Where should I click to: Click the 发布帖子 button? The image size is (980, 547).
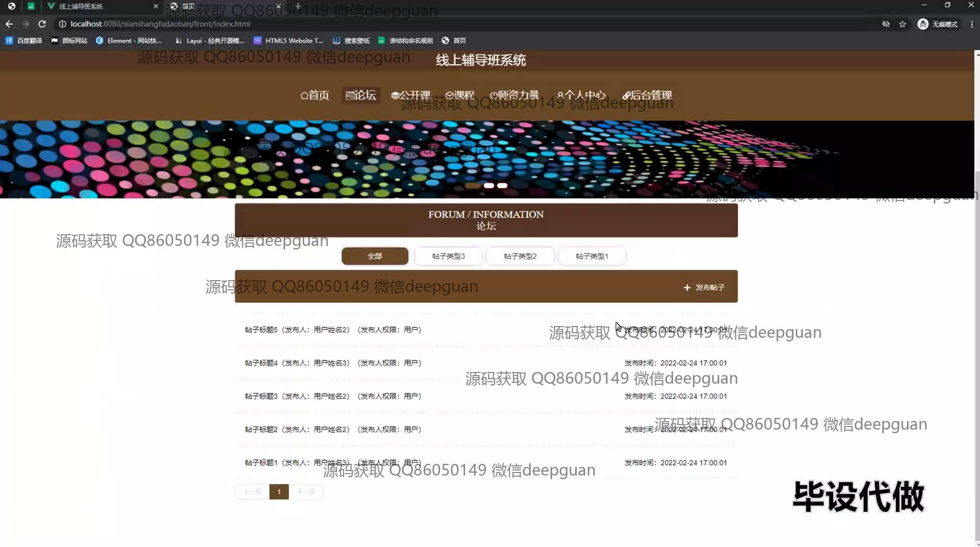(704, 288)
